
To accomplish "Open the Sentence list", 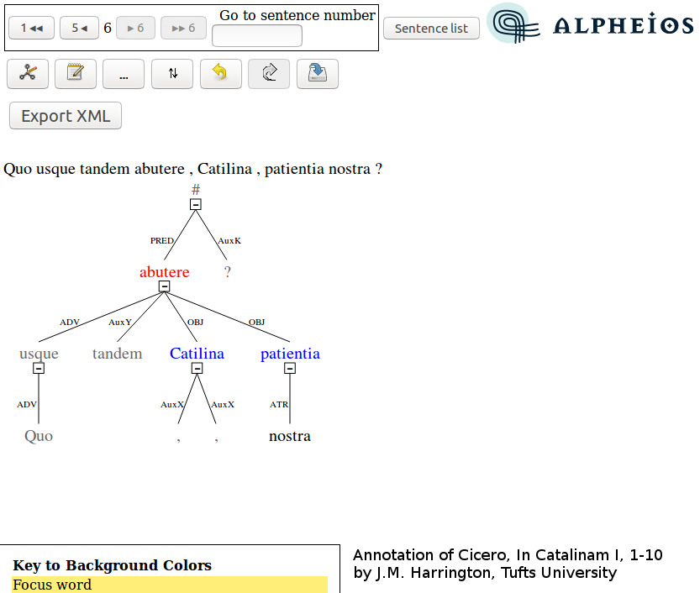I will (431, 29).
